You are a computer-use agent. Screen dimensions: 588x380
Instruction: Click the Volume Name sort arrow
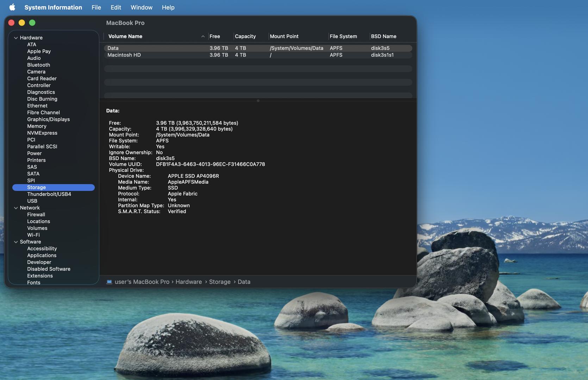(203, 37)
